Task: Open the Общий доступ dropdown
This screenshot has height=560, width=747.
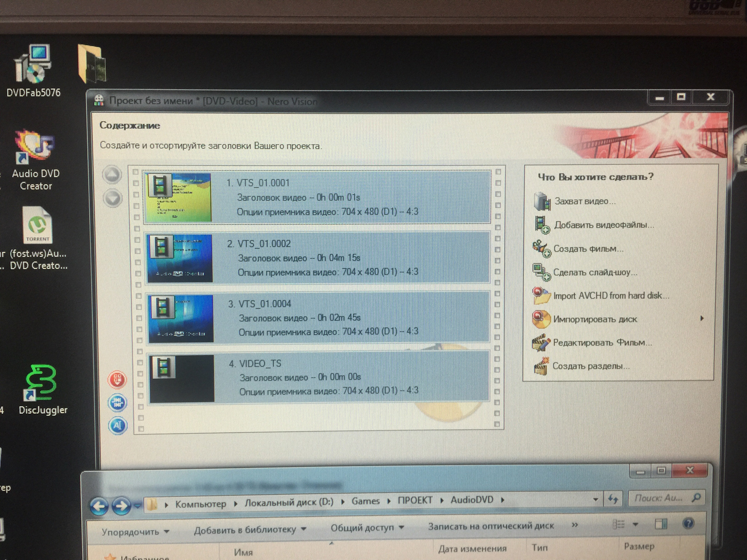Action: [367, 528]
